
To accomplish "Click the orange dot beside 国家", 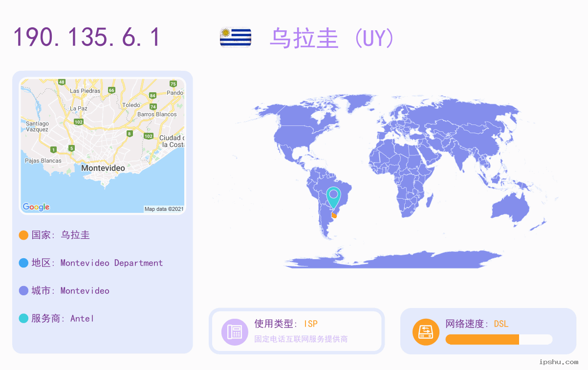I will coord(23,235).
